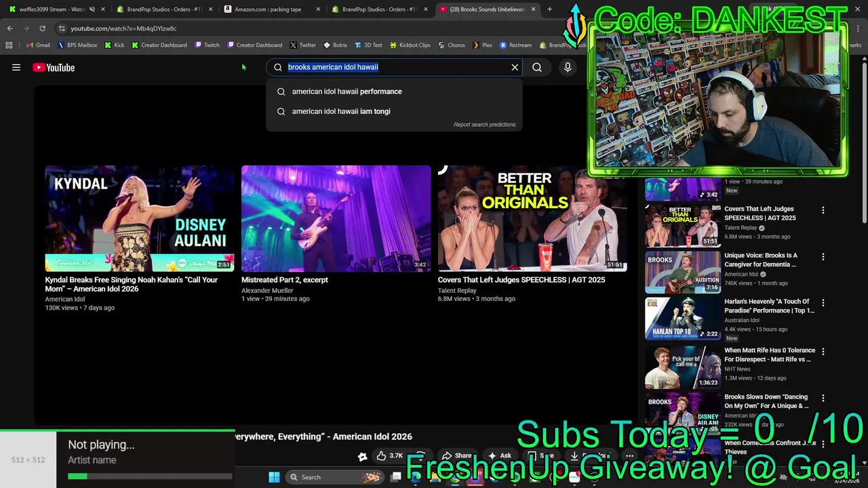Open the Botrix bookmark
Viewport: 868px width, 488px height.
pyautogui.click(x=336, y=45)
